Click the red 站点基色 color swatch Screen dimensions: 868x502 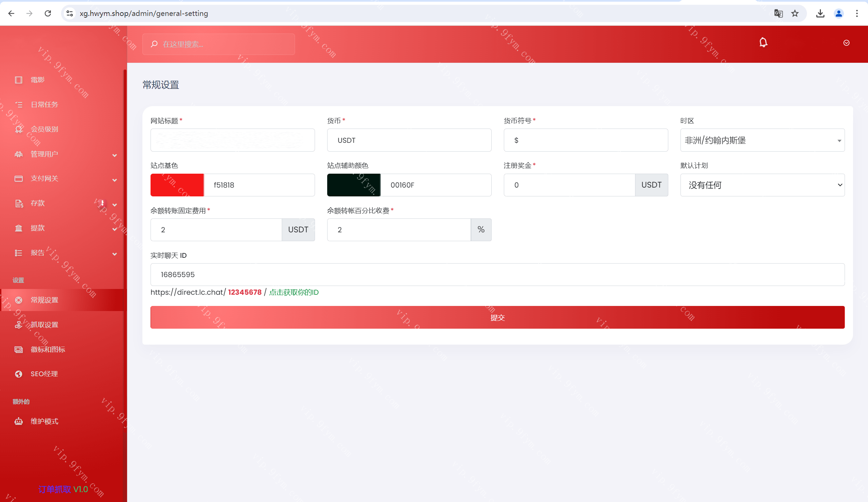(177, 185)
